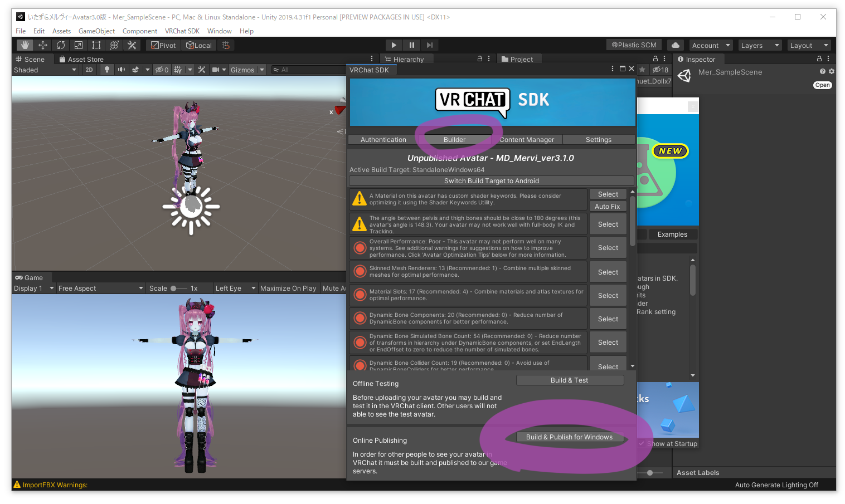This screenshot has height=504, width=845.
Task: Open the Scene panel options menu
Action: click(x=372, y=58)
